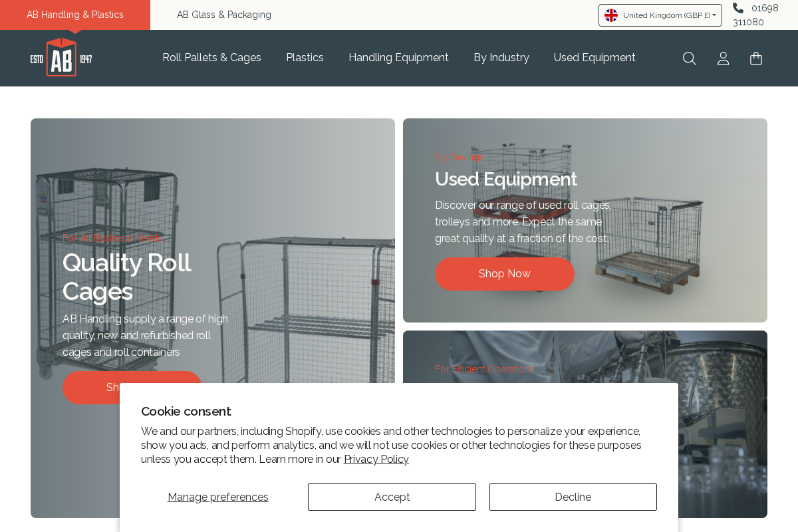798x532 pixels.
Task: Click Manage preferences in cookie dialog
Action: tap(217, 497)
